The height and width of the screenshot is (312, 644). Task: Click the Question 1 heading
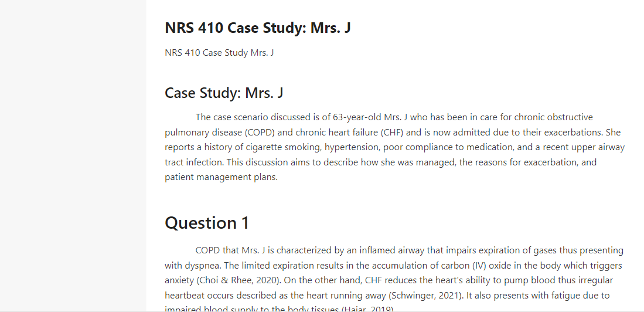coord(207,223)
